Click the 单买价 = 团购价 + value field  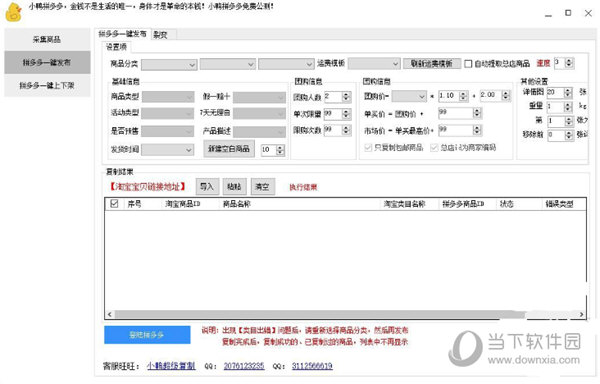(x=455, y=113)
